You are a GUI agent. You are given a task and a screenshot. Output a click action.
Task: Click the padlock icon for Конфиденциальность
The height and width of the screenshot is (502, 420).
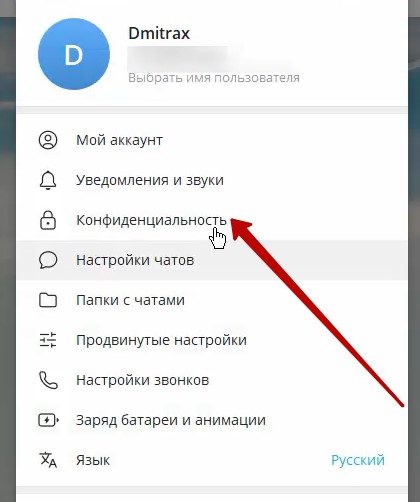pyautogui.click(x=48, y=220)
